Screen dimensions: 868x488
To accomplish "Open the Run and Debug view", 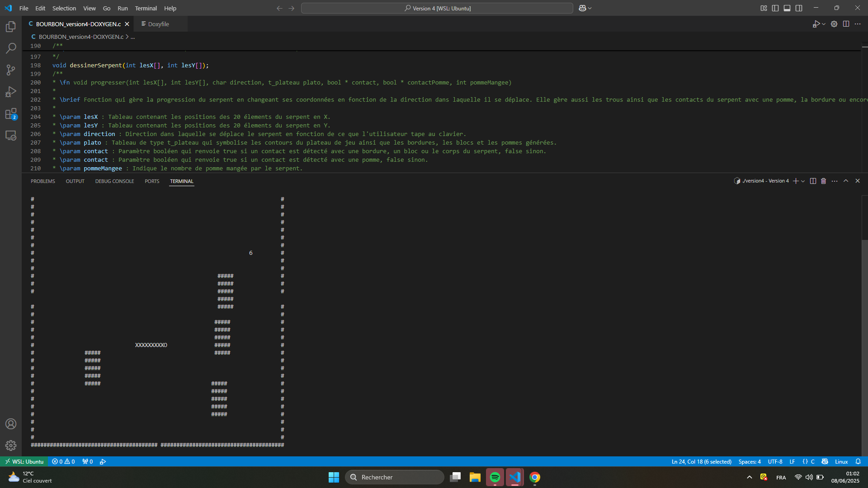I will [11, 92].
